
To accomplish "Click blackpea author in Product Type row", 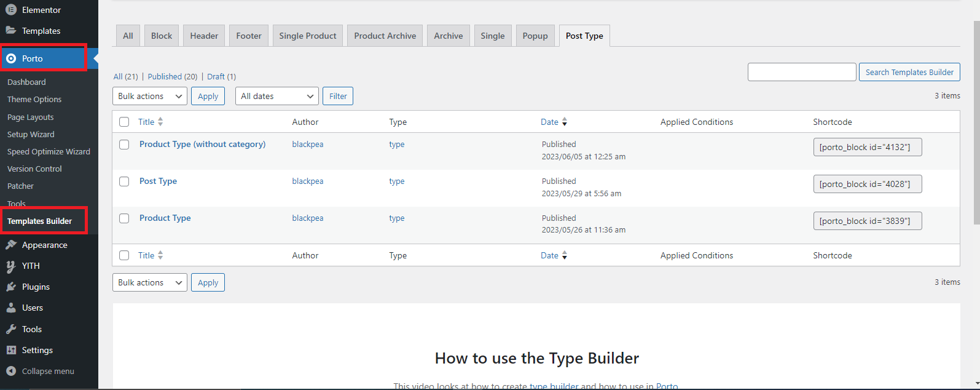I will coord(308,218).
